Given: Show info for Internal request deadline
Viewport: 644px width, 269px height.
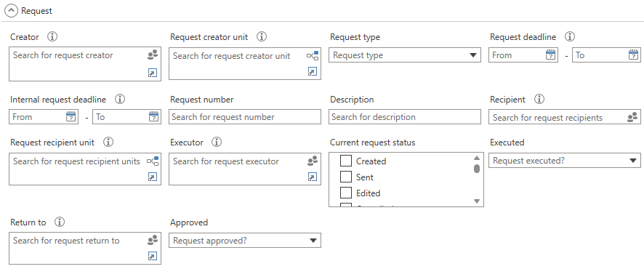Looking at the screenshot, I should 120,99.
